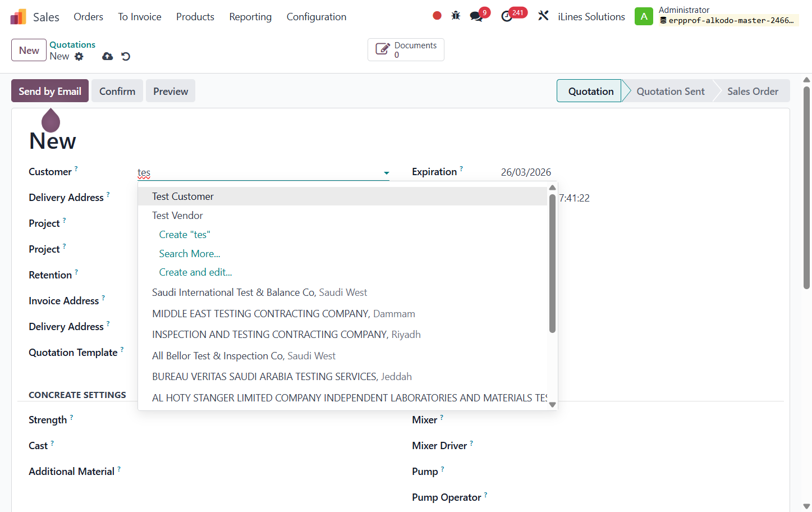Viewport: 812px width, 512px height.
Task: Open the gear actions menu beside New
Action: pos(79,56)
